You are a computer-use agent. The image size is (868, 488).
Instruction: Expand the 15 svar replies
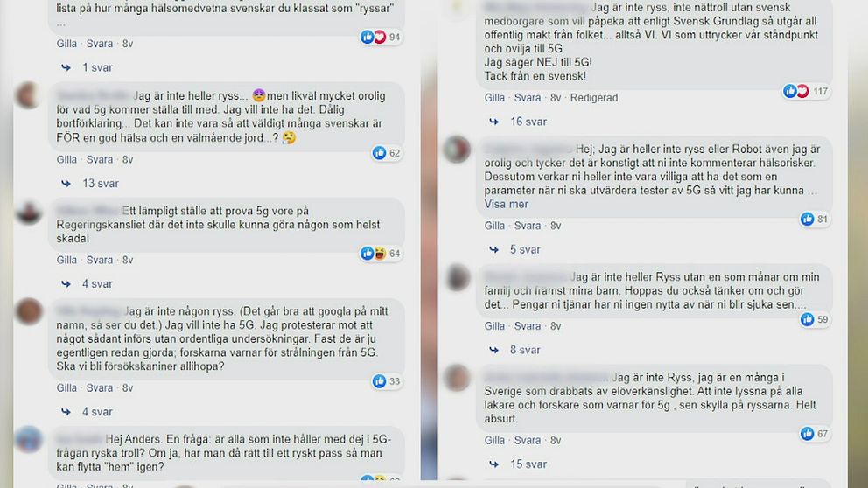tap(528, 464)
